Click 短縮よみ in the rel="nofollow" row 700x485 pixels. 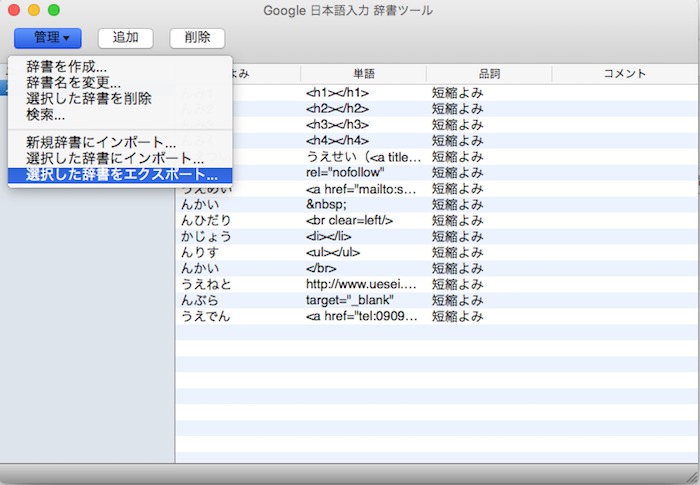[458, 173]
